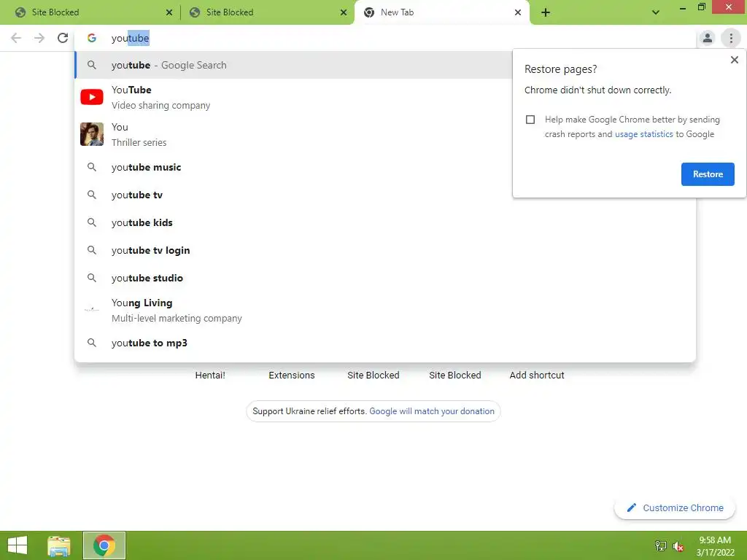Click the Chrome taskbar icon
The image size is (747, 560).
[104, 545]
